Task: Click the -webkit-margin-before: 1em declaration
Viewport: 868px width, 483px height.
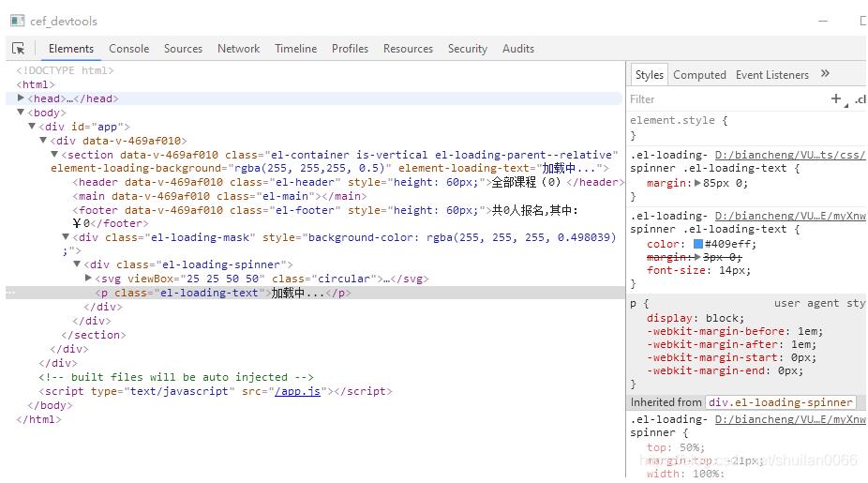Action: pos(735,331)
